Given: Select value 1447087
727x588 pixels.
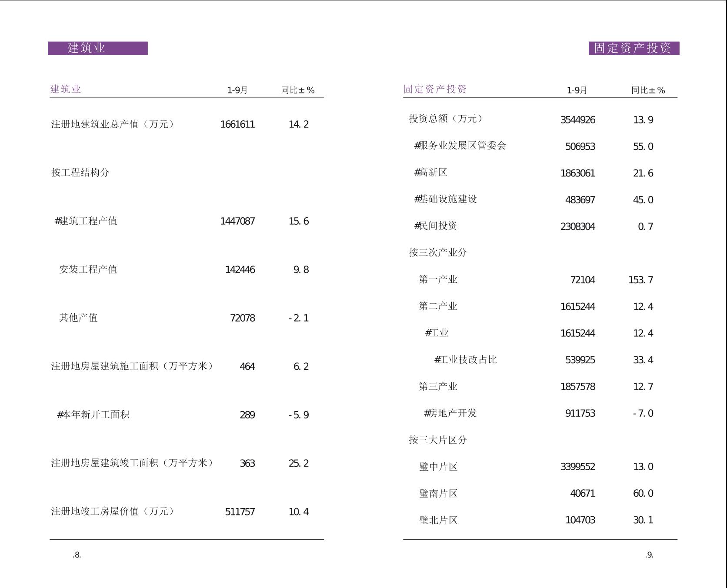Looking at the screenshot, I should point(237,222).
